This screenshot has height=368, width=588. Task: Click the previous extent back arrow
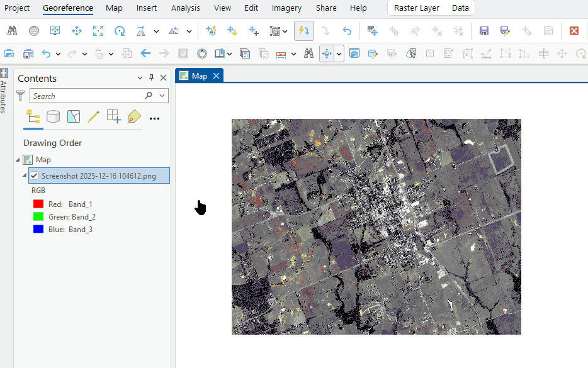(x=145, y=54)
